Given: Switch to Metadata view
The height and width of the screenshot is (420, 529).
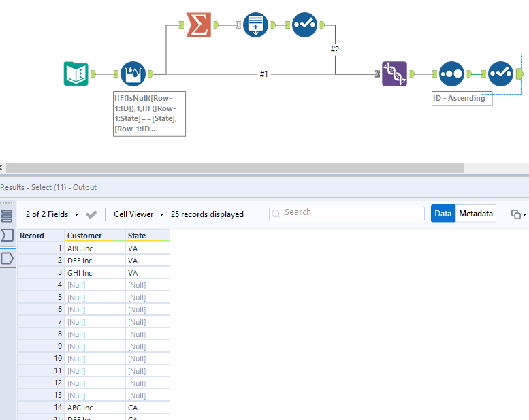Looking at the screenshot, I should 476,214.
